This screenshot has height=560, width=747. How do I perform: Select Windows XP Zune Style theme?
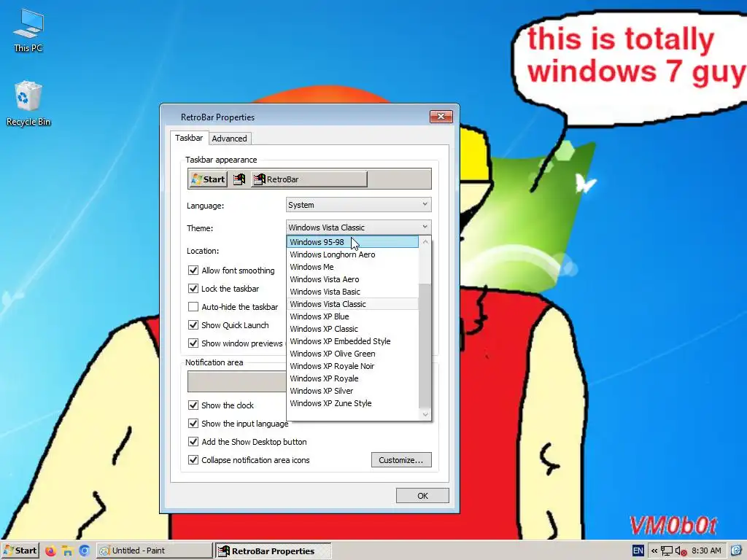[x=352, y=402]
